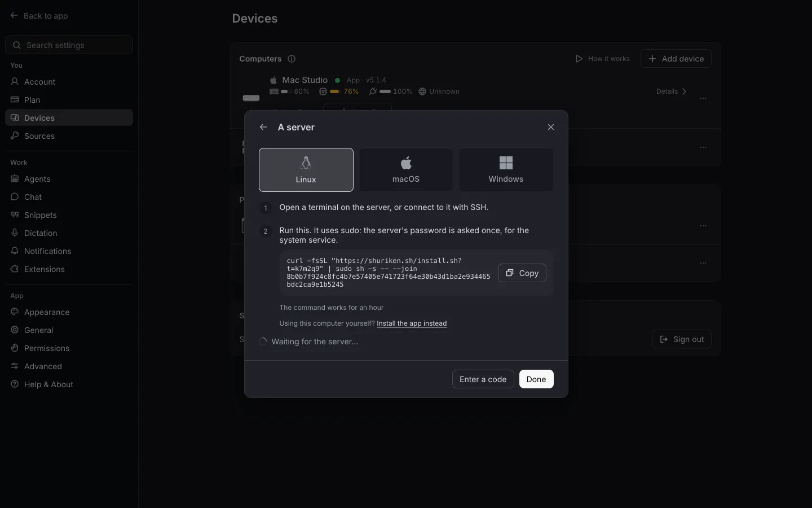The image size is (812, 508).
Task: Go back to app
Action: coord(39,16)
